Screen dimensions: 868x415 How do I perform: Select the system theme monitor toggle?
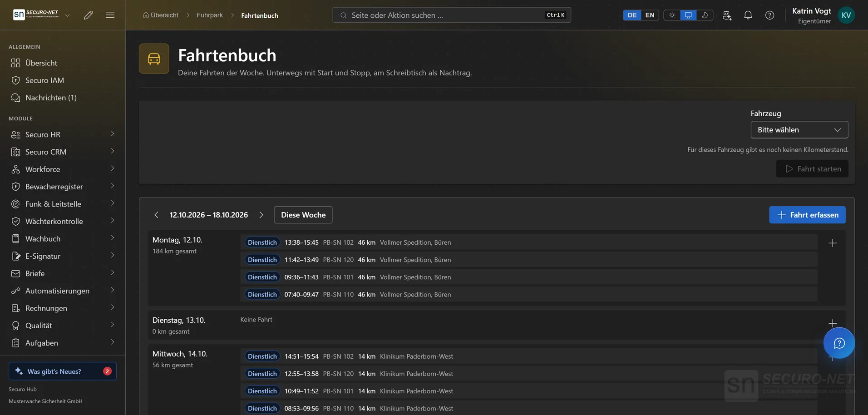click(688, 15)
